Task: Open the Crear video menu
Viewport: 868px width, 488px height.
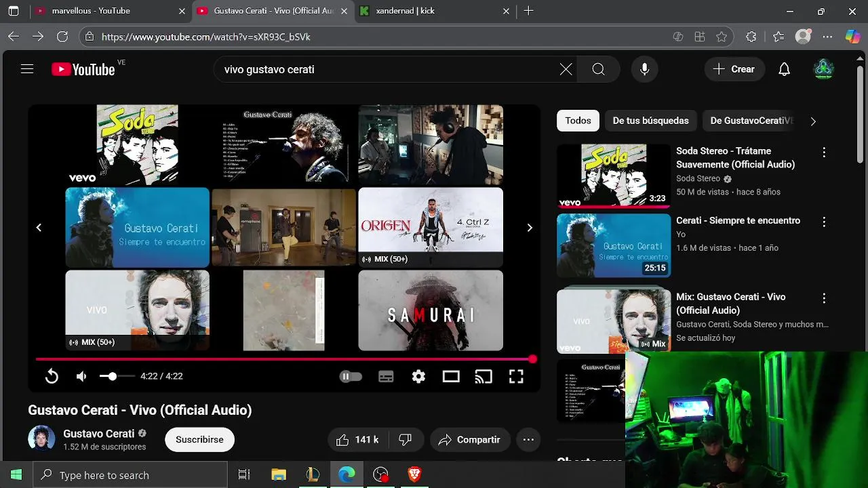Action: (734, 69)
